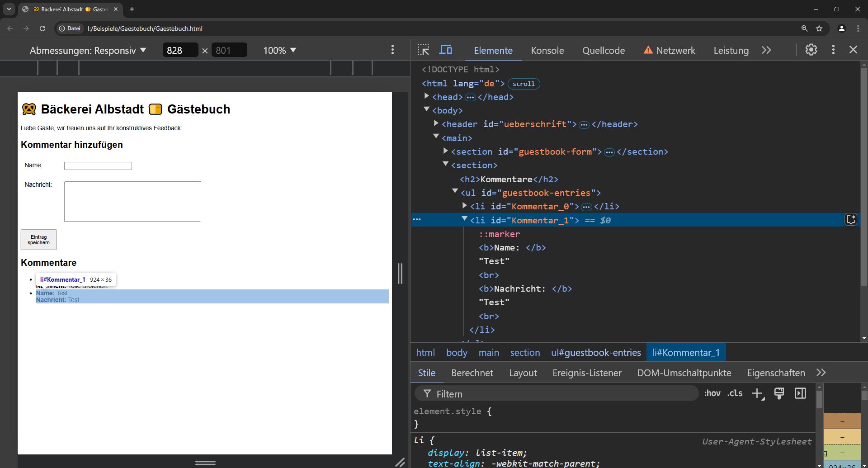Select the Elemente tab
This screenshot has width=868, height=468.
point(493,50)
